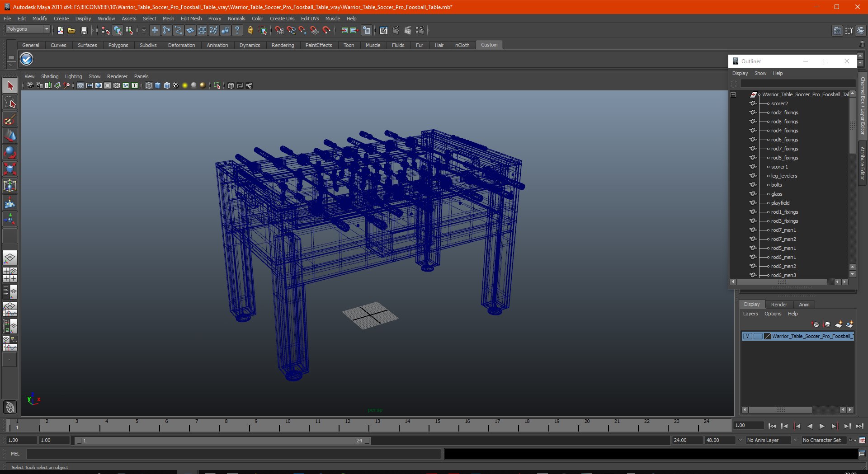Click the range slider bar
Viewport: 868px width, 474px height.
[x=222, y=441]
